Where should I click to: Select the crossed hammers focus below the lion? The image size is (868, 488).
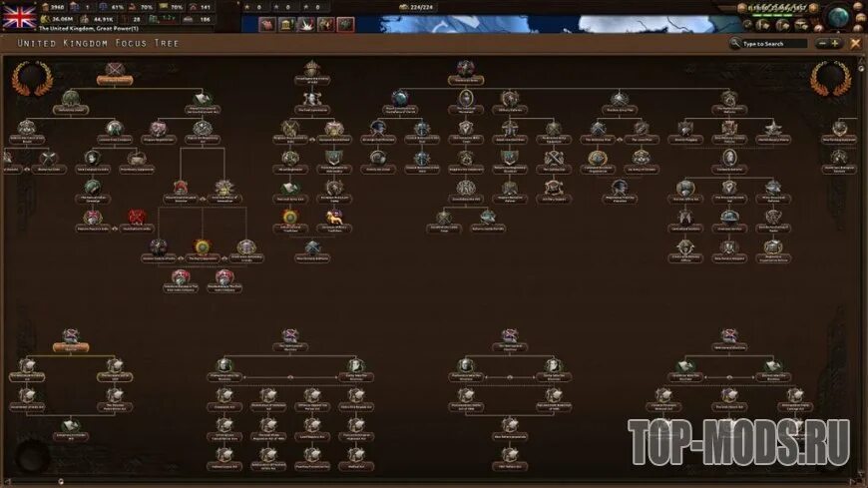click(312, 250)
